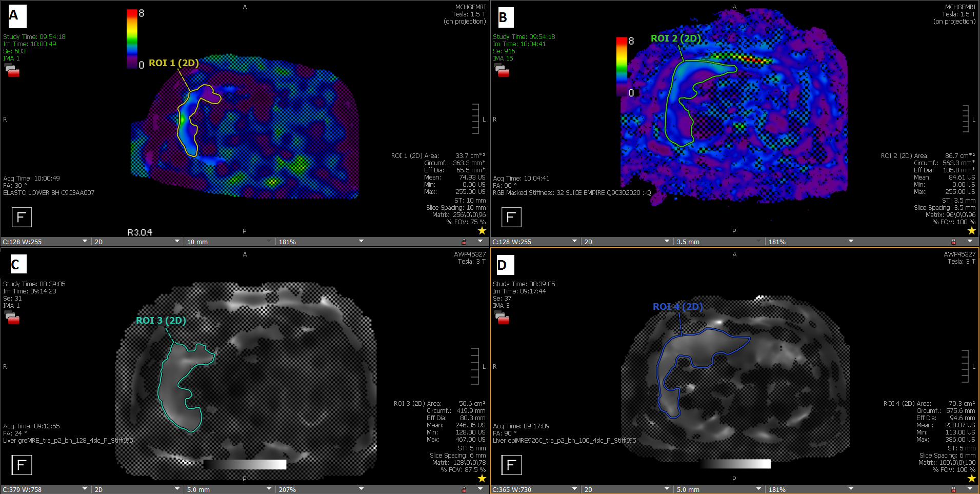The width and height of the screenshot is (980, 494).
Task: Open the C:128 W:255 window preset dropdown in panel A
Action: (85, 241)
